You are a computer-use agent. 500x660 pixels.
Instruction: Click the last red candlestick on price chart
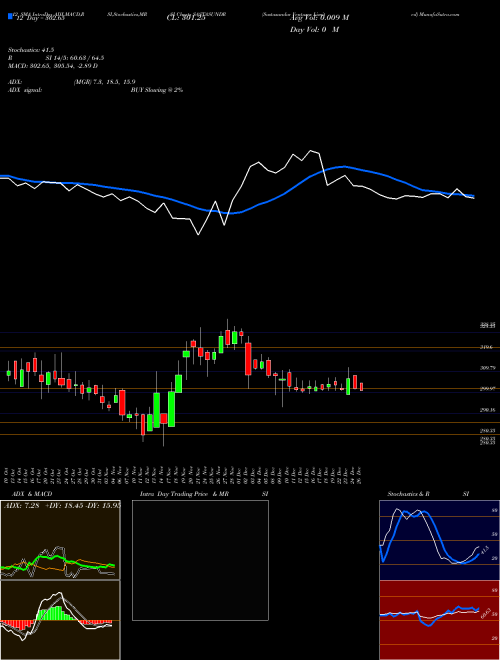[x=361, y=386]
